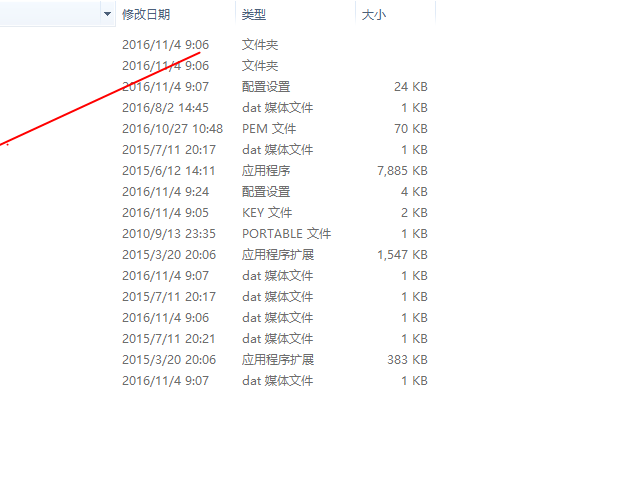Open the name column header dropdown arrow
Image resolution: width=626 pixels, height=483 pixels.
[107, 14]
